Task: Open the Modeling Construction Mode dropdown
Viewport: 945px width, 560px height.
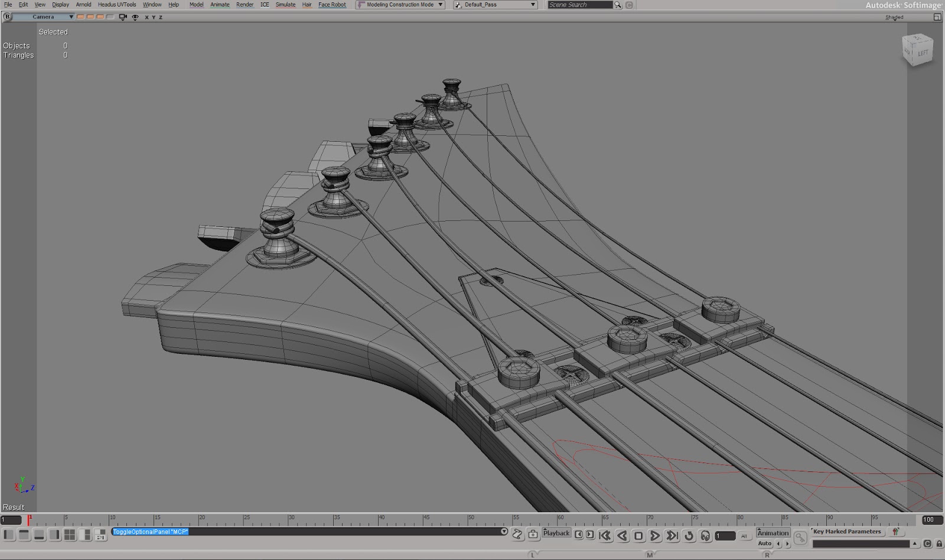Action: tap(399, 5)
